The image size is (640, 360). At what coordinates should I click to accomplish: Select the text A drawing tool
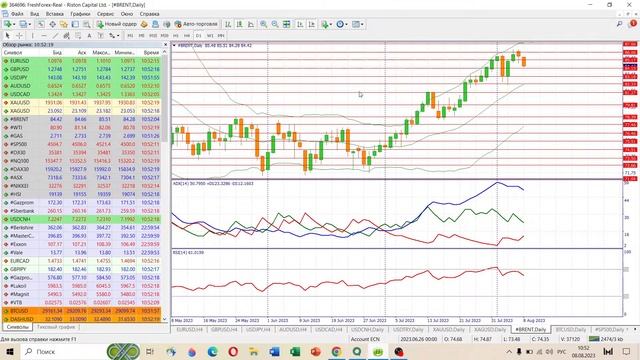point(89,36)
